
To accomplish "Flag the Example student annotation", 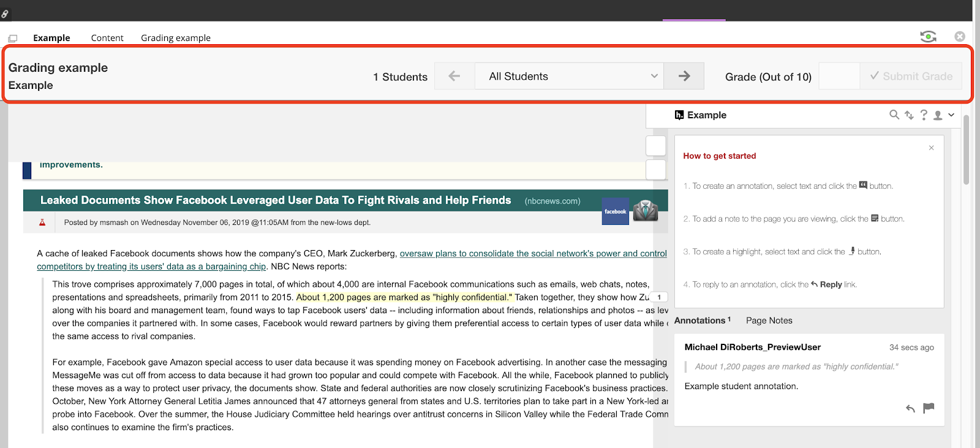I will click(929, 408).
